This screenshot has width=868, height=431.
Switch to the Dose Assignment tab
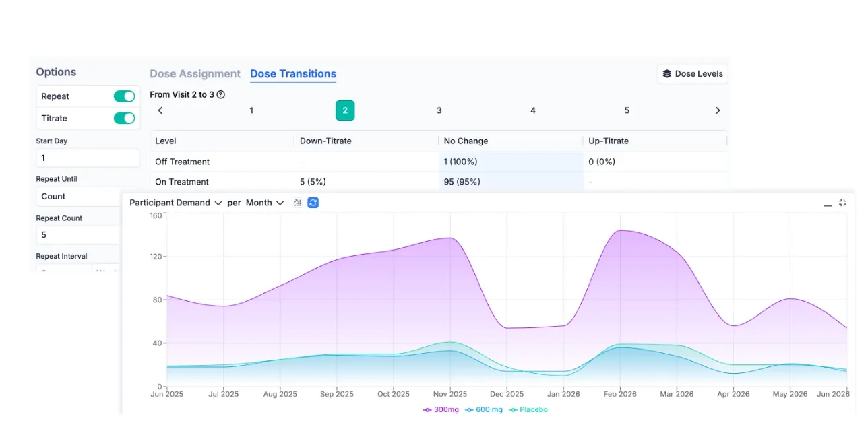[195, 74]
